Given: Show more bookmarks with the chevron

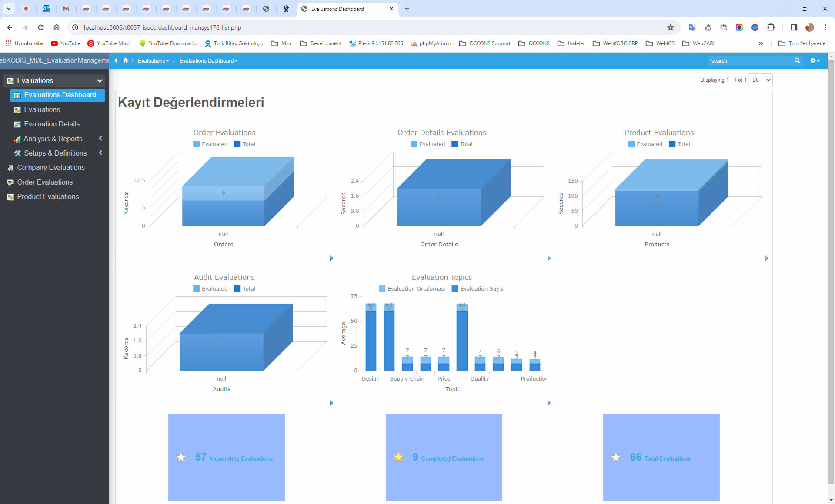Looking at the screenshot, I should 761,43.
